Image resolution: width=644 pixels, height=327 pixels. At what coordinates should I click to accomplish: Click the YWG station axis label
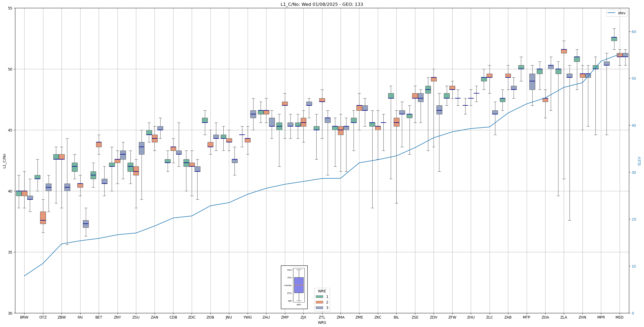[x=247, y=317]
